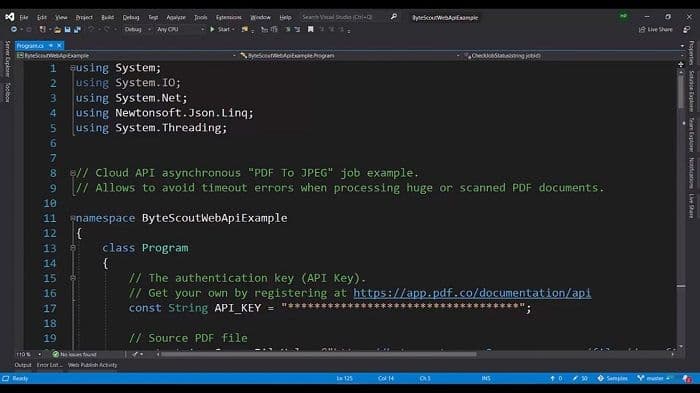Click the Save All toolbar icon
Image resolution: width=700 pixels, height=393 pixels.
(x=77, y=29)
